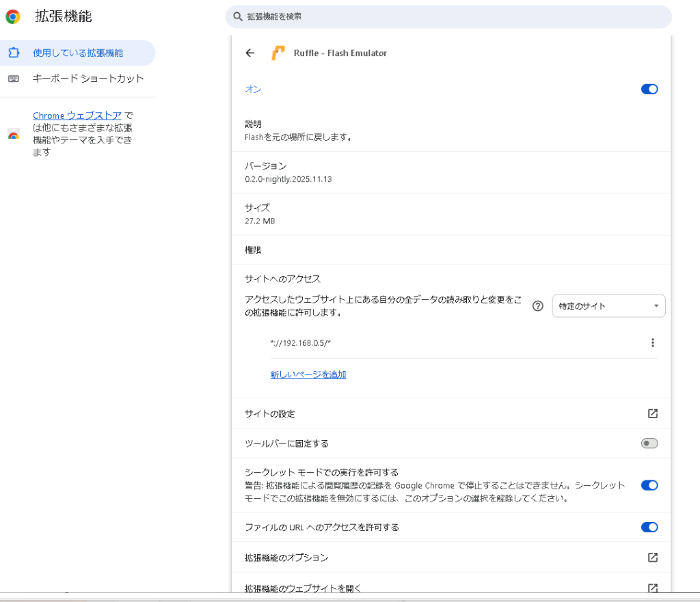Open three-dot menu for *://192.168.0.5/*

(x=652, y=343)
